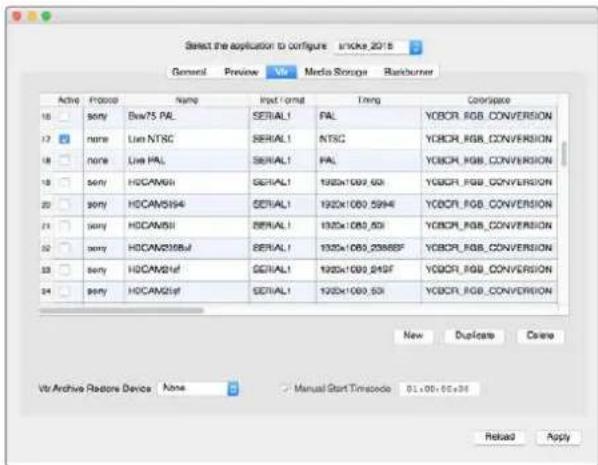The image size is (598, 465).
Task: Open the Backburner tab
Action: [408, 72]
